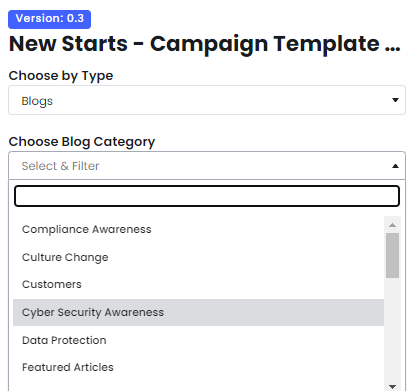
Task: Click the Select & Filter category box
Action: [207, 166]
